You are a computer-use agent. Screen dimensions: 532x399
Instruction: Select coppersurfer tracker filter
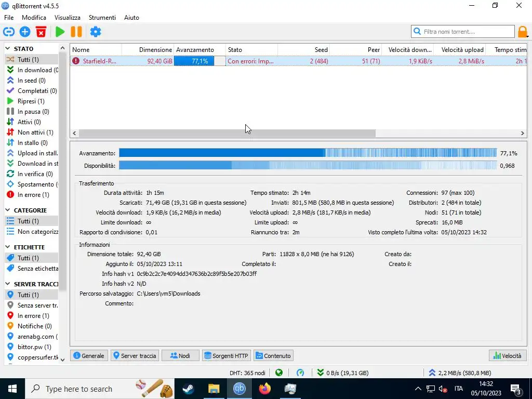pyautogui.click(x=32, y=357)
